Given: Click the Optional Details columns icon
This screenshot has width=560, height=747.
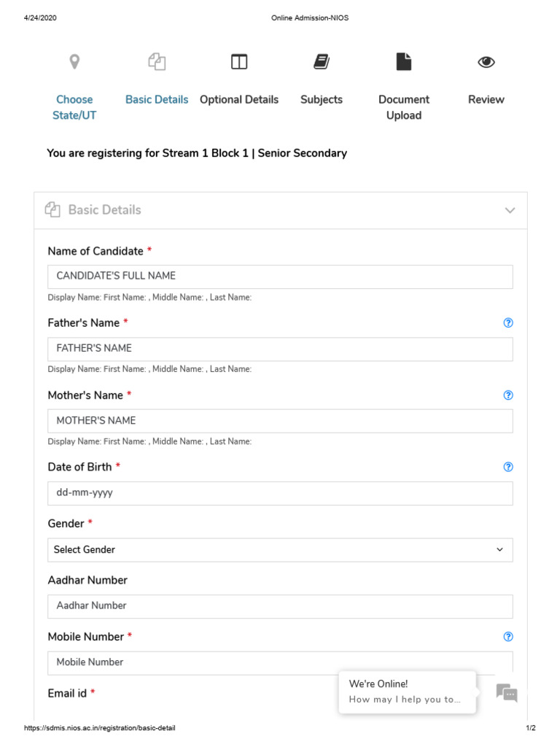Looking at the screenshot, I should tap(239, 62).
